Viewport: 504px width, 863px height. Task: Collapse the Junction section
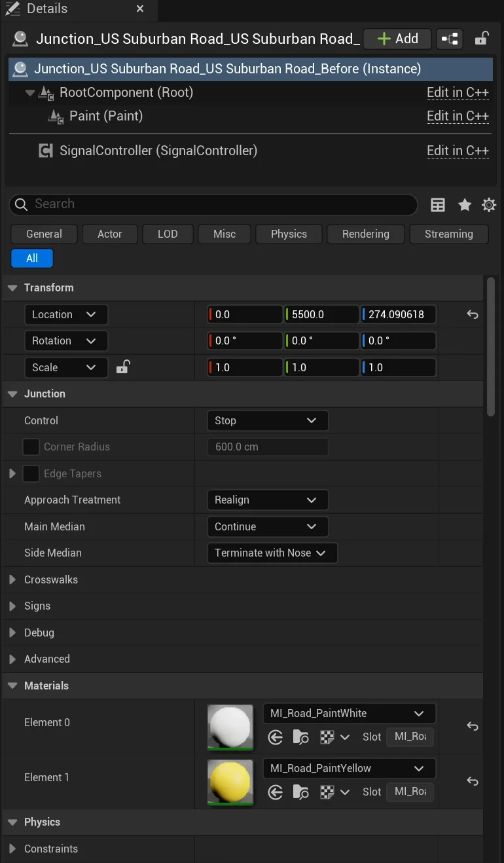(12, 394)
